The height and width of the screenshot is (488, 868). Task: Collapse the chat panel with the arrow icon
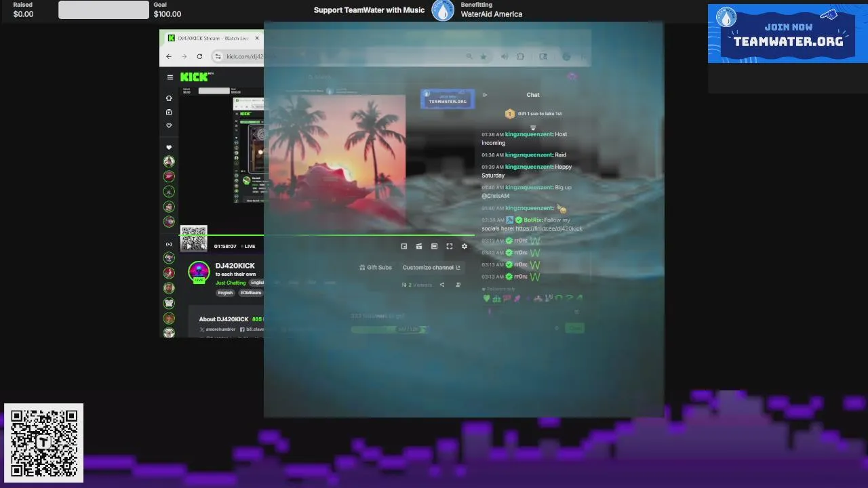click(x=485, y=95)
